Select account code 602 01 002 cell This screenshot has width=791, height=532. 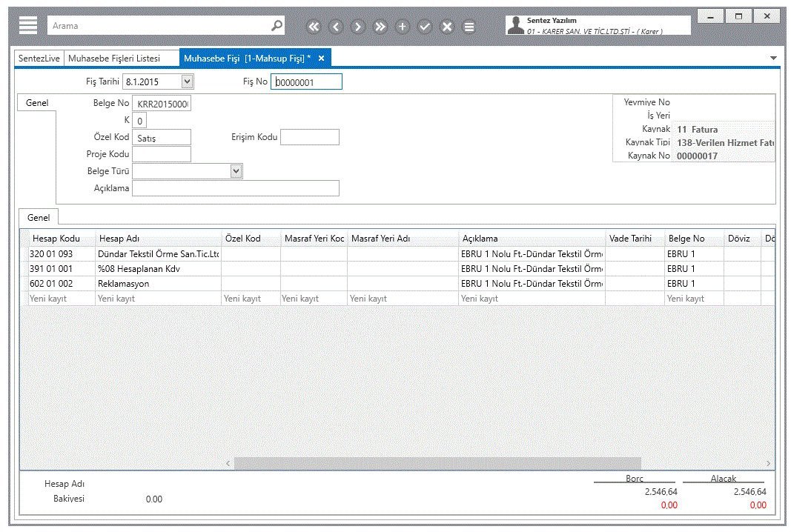coord(62,283)
